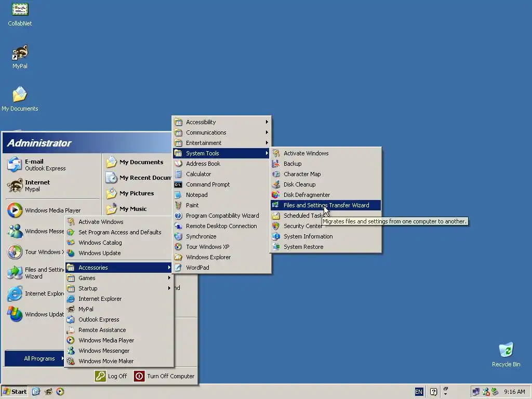Viewport: 532px width, 399px height.
Task: Launch Paint from Accessories menu
Action: (221, 205)
